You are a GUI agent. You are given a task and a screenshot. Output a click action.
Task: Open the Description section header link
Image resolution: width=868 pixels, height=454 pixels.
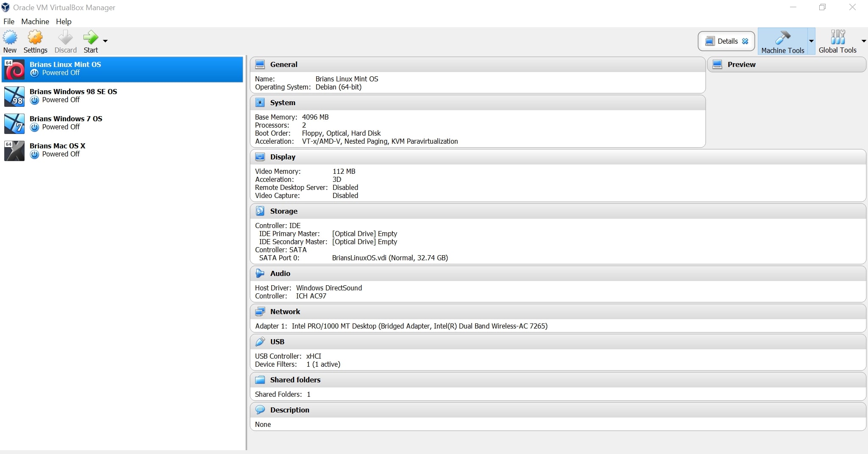coord(289,410)
